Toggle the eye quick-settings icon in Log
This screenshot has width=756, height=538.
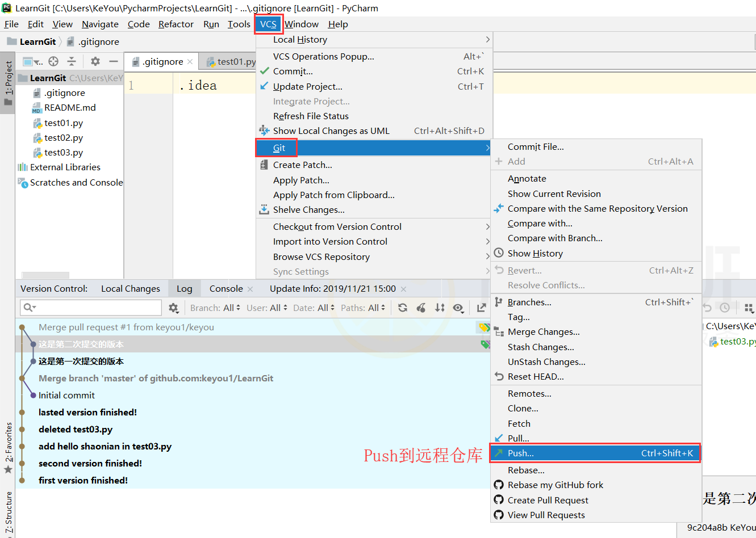(458, 308)
